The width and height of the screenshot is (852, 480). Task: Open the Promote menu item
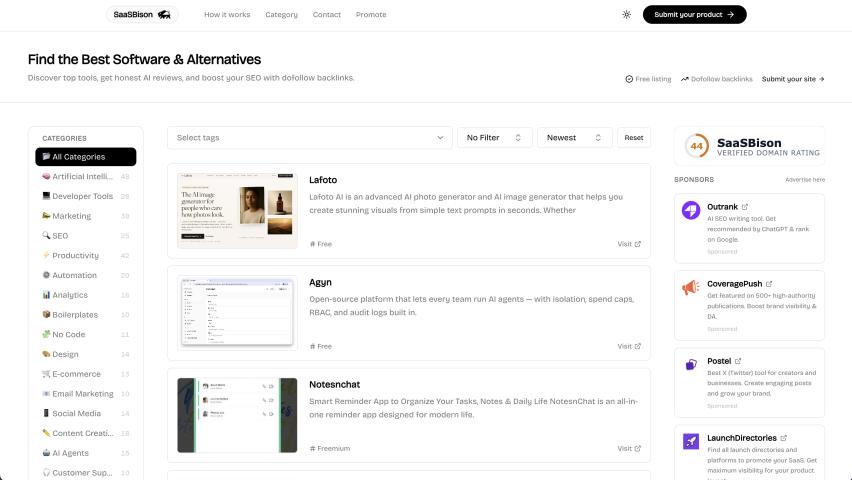point(371,15)
